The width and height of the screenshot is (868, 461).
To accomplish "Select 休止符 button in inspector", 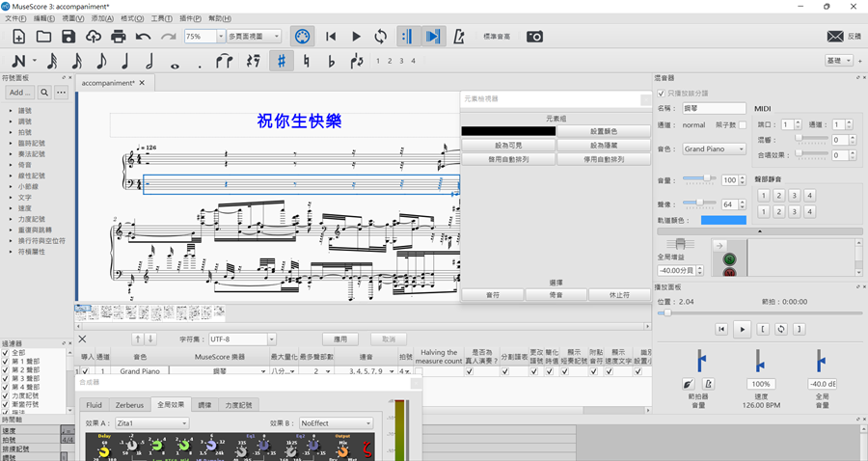I will coord(619,295).
